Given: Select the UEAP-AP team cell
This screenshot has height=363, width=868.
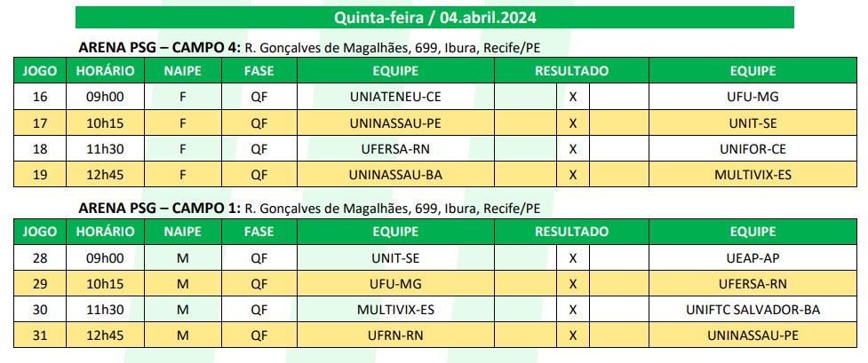Looking at the screenshot, I should [x=753, y=258].
